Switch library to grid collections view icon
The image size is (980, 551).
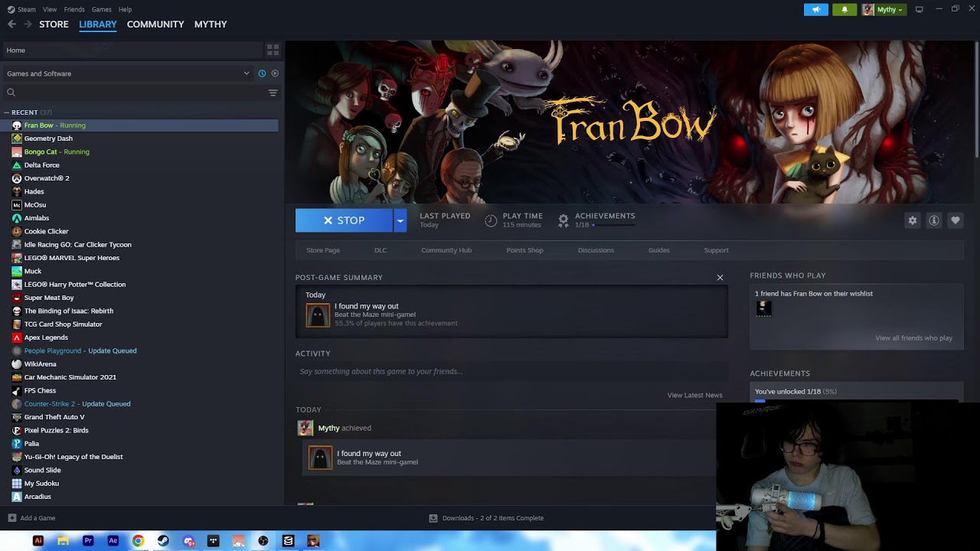[x=273, y=50]
